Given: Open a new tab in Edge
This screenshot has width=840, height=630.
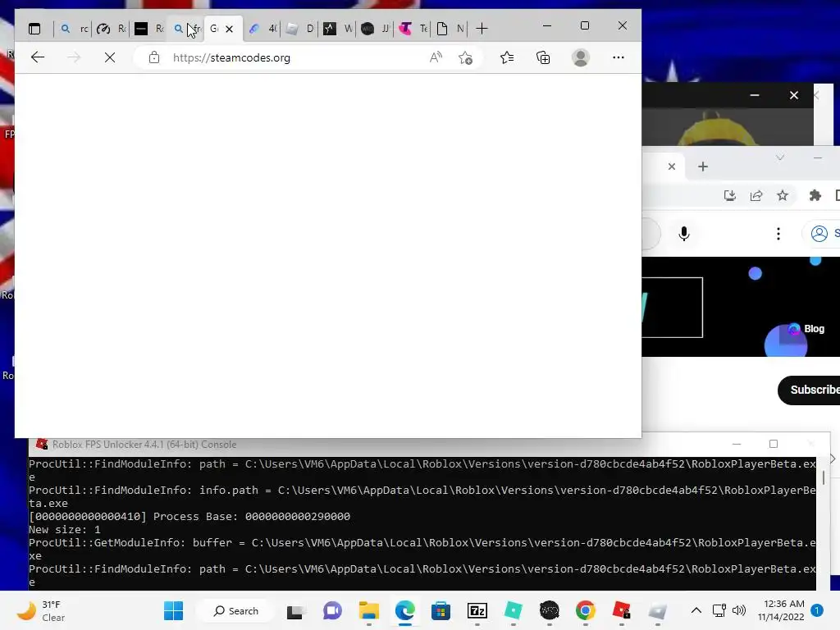Looking at the screenshot, I should [x=482, y=29].
